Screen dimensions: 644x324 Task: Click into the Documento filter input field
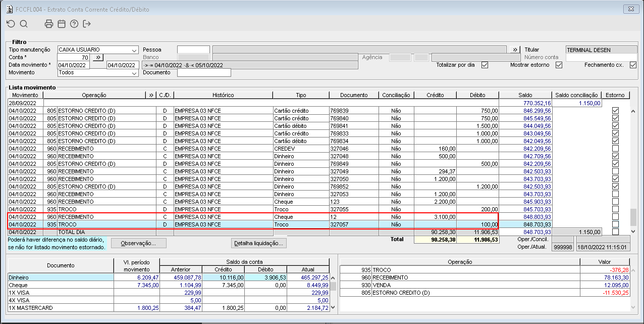[x=204, y=73]
